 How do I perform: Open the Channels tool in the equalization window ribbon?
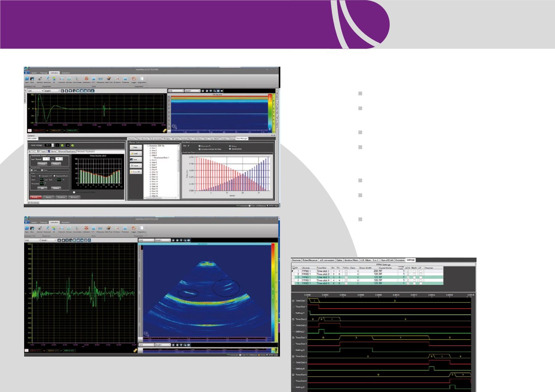[62, 79]
